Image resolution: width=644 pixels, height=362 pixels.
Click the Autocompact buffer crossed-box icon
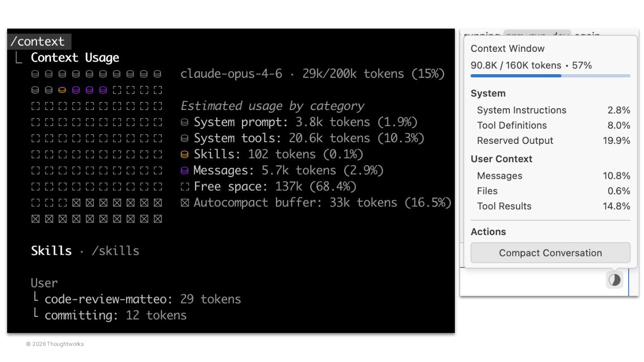pyautogui.click(x=184, y=203)
